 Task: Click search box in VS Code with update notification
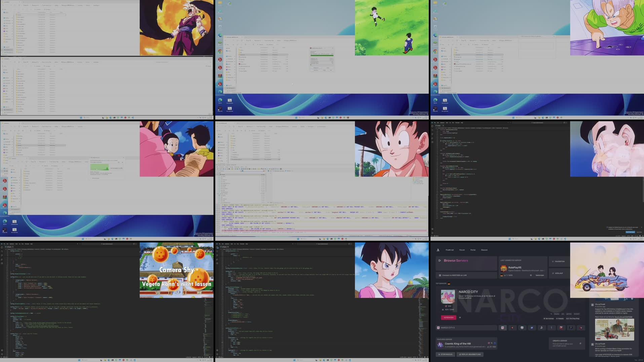(x=537, y=123)
